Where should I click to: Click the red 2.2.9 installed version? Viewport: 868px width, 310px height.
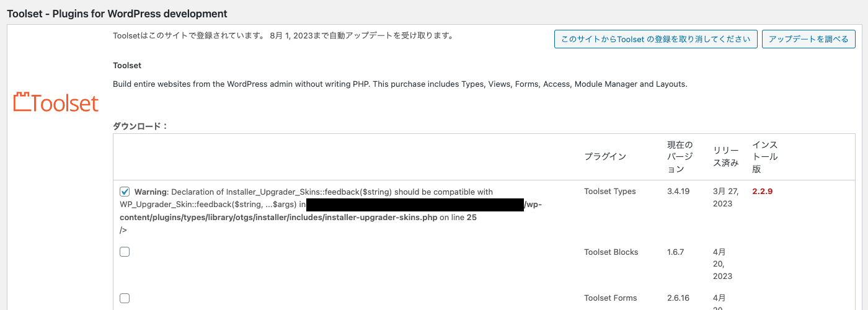[x=762, y=192]
